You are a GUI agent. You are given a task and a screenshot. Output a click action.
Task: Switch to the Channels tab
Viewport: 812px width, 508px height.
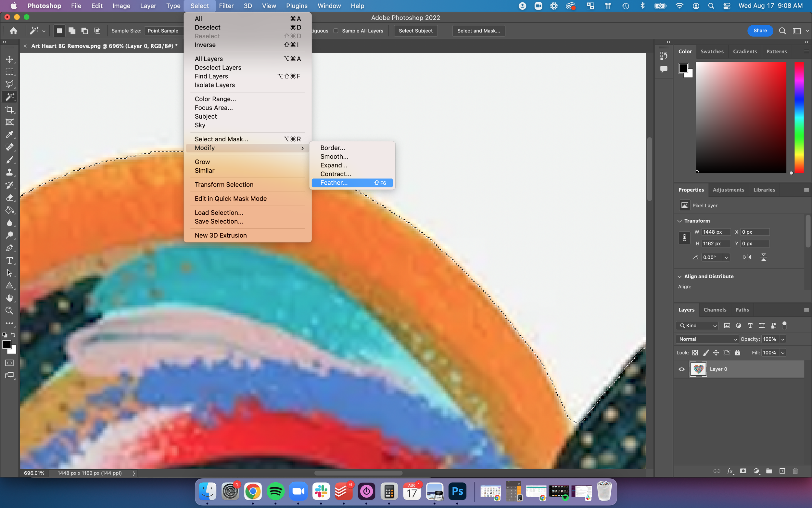click(715, 310)
